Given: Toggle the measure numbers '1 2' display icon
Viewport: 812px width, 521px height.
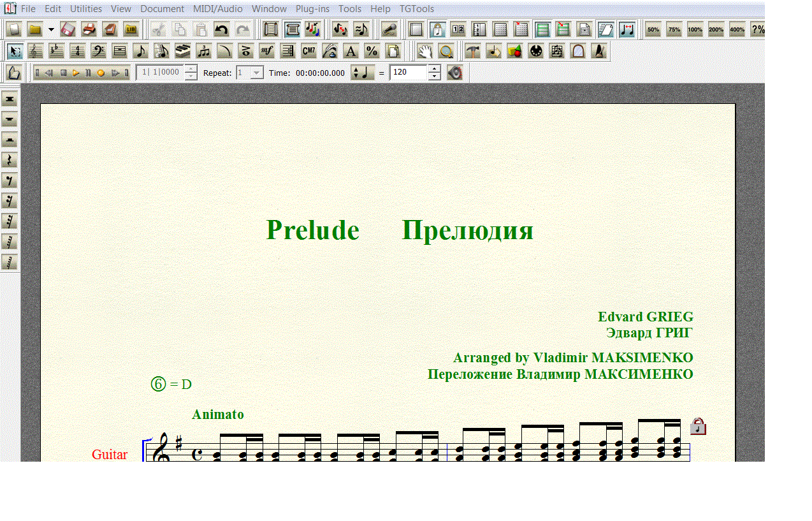Looking at the screenshot, I should click(x=458, y=29).
